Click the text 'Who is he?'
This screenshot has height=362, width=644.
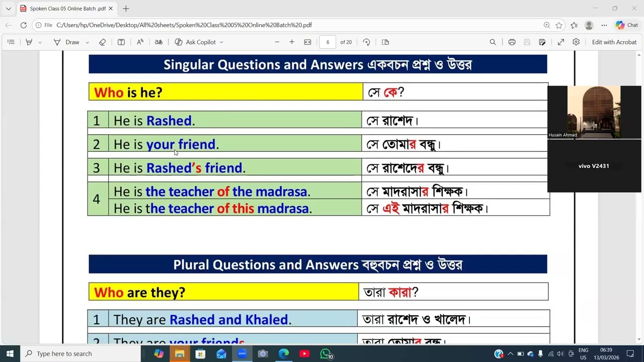point(128,93)
